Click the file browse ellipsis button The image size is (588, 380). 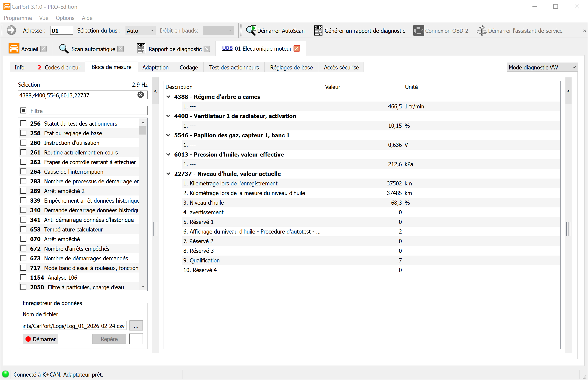(136, 326)
